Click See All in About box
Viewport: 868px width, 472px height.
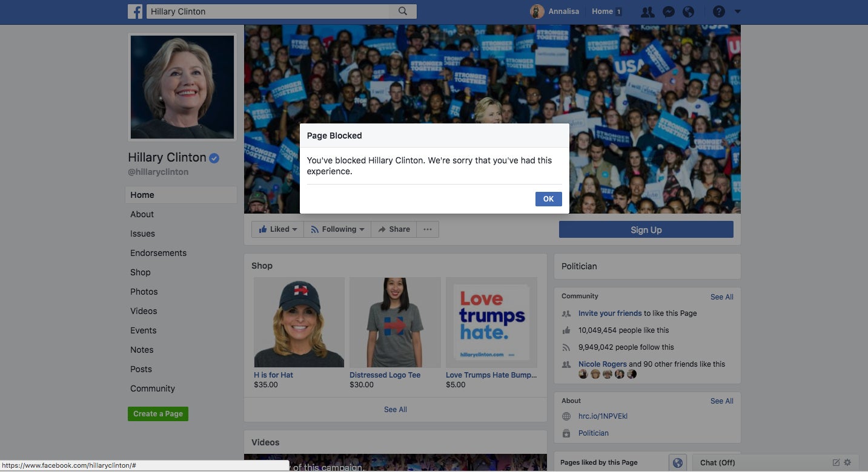[x=722, y=401]
